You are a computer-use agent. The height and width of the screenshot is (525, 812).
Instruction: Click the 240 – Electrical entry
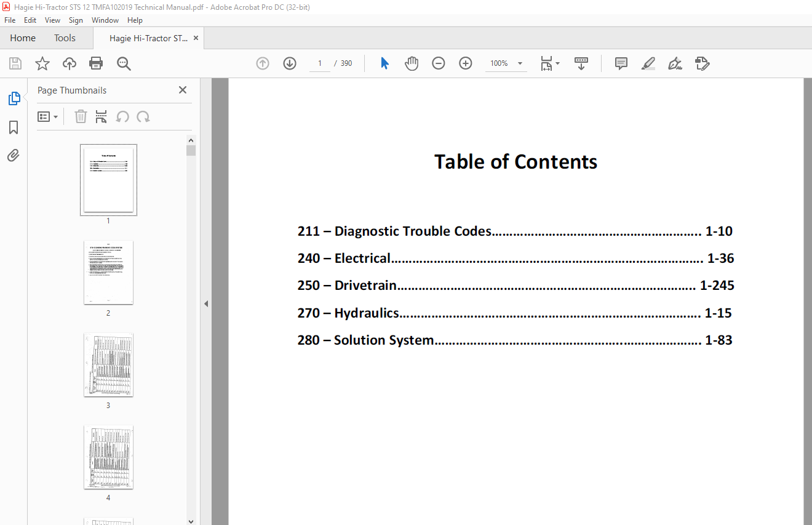515,258
